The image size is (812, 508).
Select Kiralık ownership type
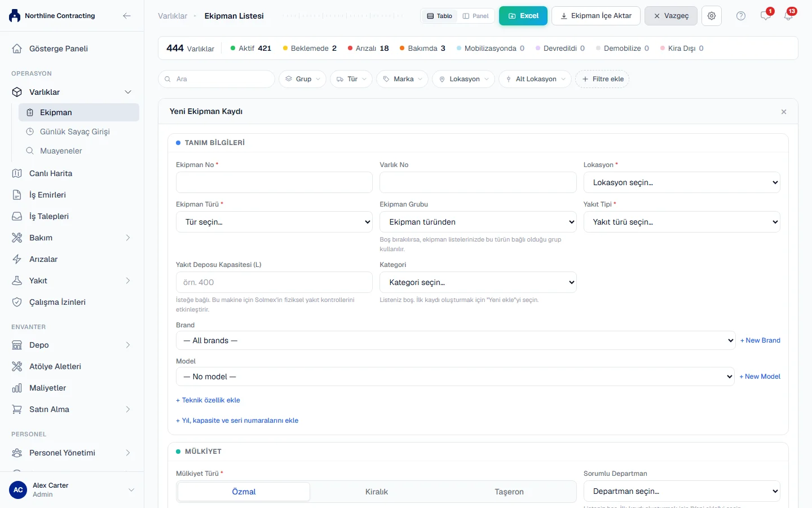click(x=377, y=492)
